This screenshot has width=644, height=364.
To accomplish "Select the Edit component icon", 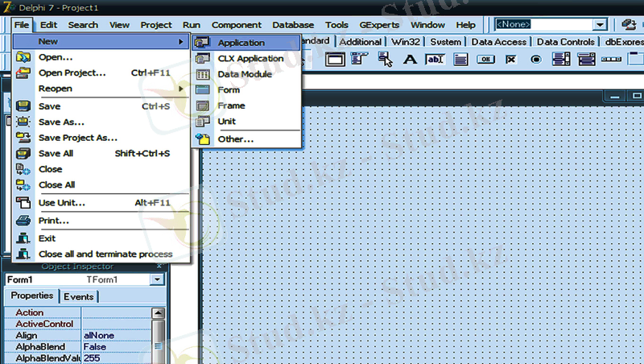I will 435,60.
